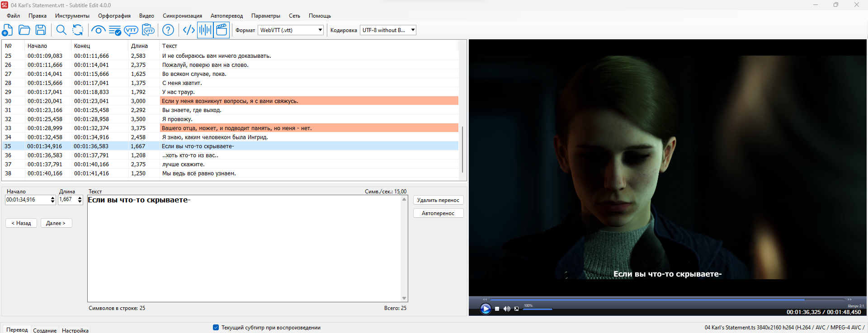Image resolution: width=868 pixels, height=333 pixels.
Task: Adjust the player volume slider
Action: point(538,310)
